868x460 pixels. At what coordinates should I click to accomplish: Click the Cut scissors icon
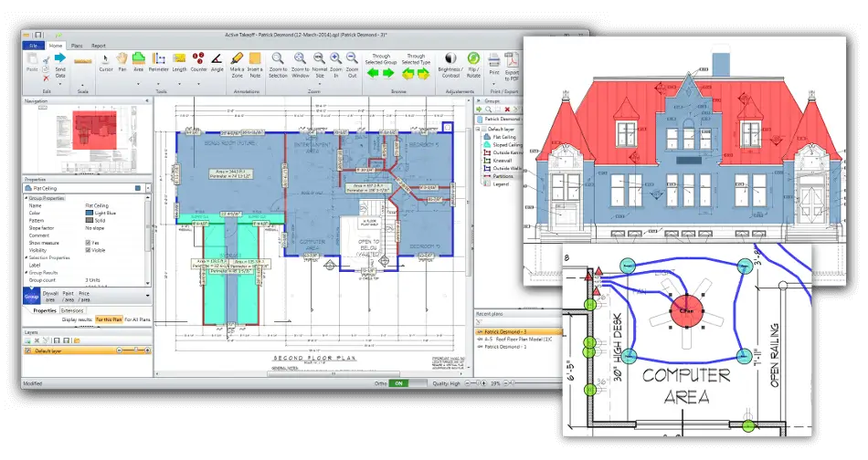[x=47, y=59]
